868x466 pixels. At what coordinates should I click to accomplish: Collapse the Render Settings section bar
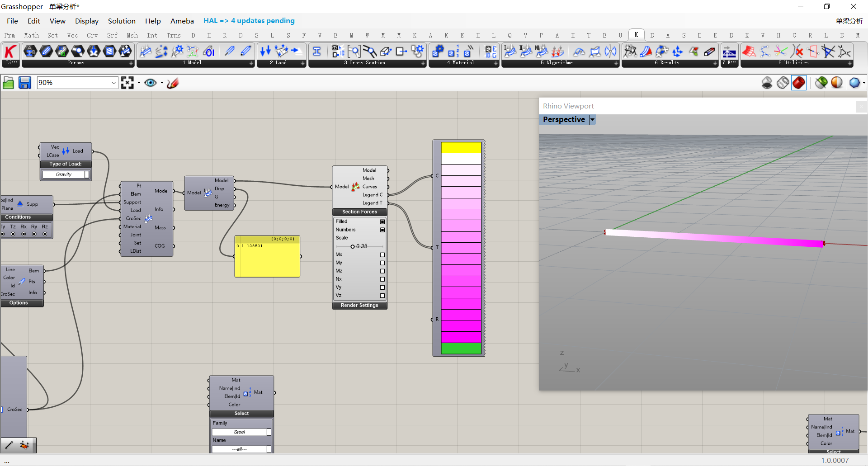pos(359,306)
